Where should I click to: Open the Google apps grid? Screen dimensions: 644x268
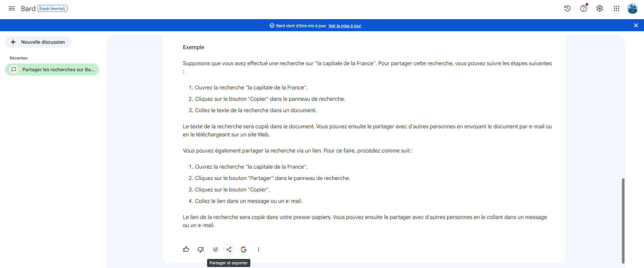click(616, 8)
